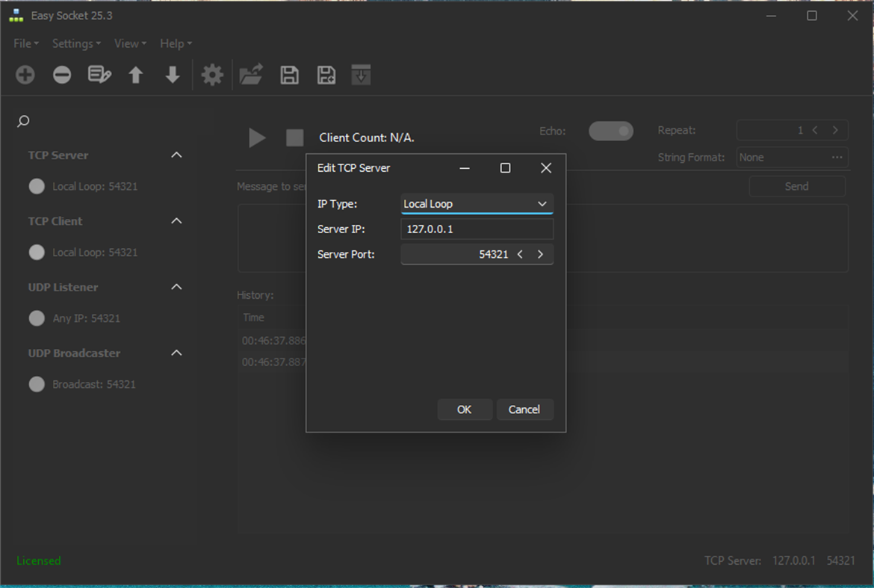Click the remove socket minus icon

(x=62, y=75)
